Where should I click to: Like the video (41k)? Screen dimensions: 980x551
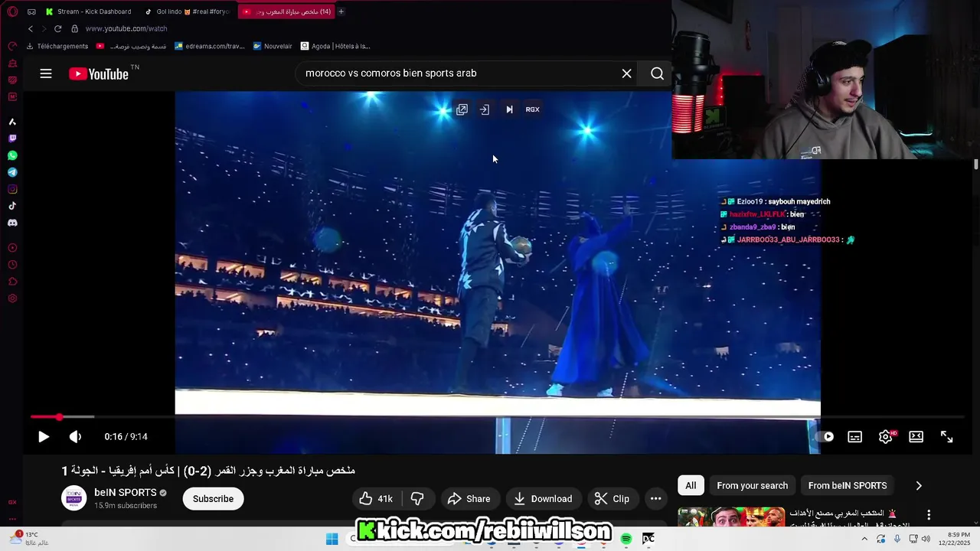376,498
